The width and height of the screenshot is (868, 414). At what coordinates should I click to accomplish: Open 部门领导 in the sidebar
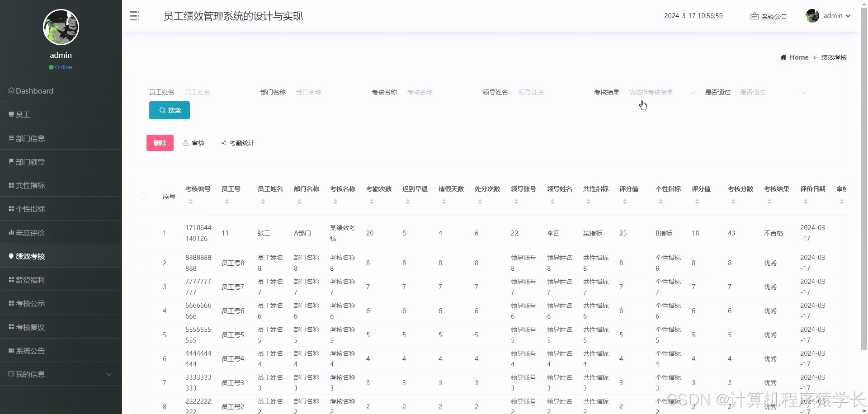pos(61,161)
